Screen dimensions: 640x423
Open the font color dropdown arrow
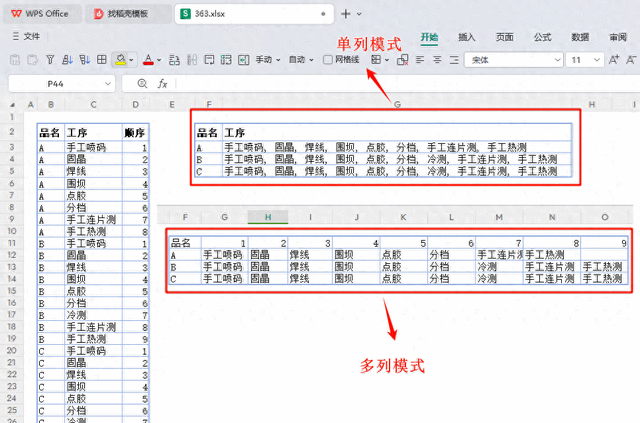tap(159, 60)
